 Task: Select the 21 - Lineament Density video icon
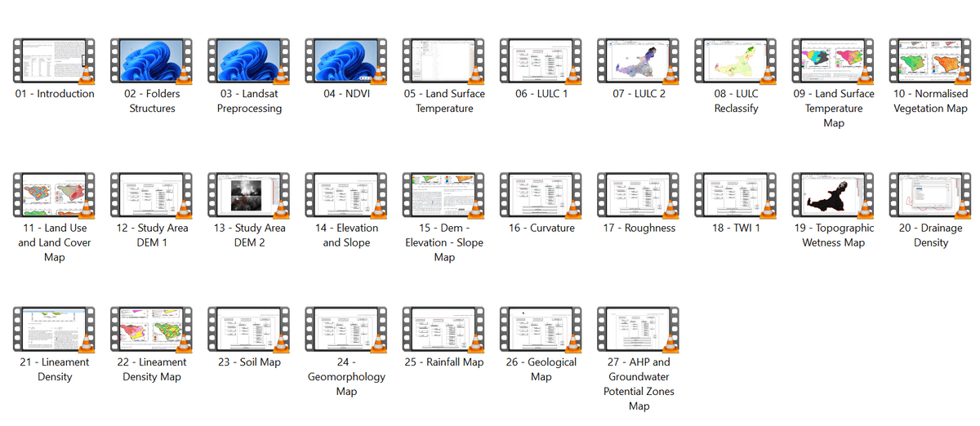[x=55, y=330]
